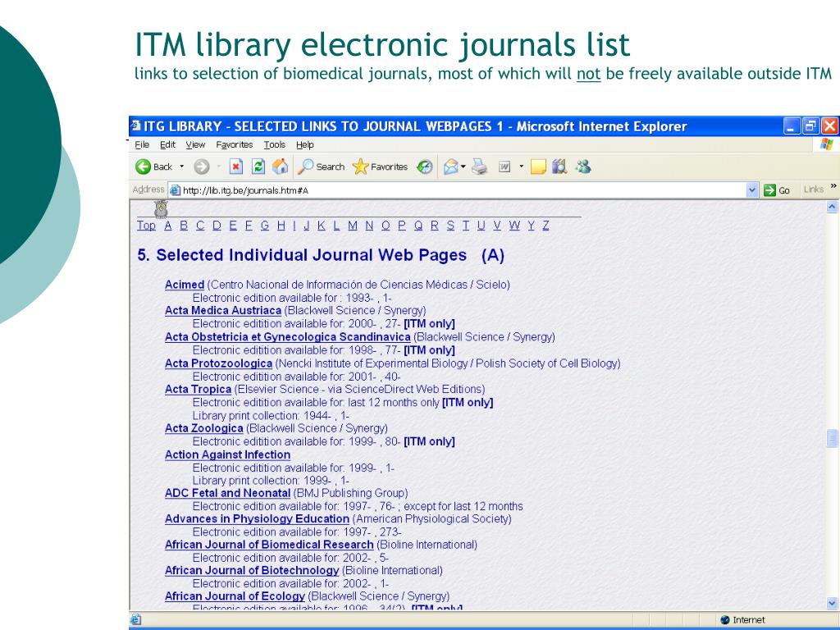Print the page with printer icon

coord(479,167)
